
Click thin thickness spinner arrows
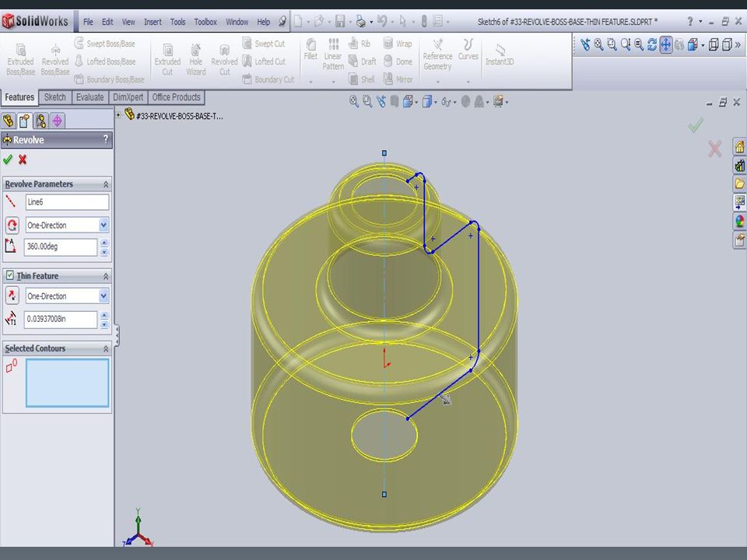pos(104,319)
